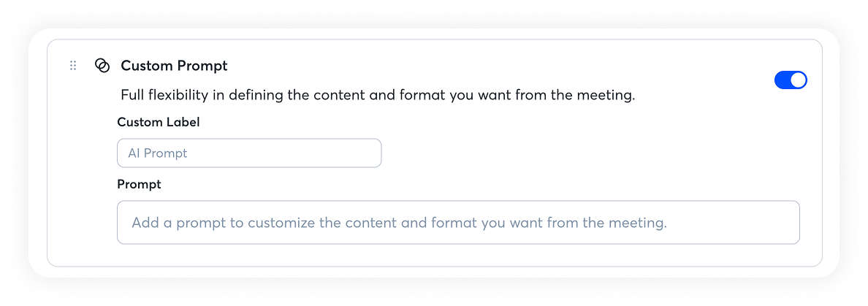The width and height of the screenshot is (868, 306).
Task: Click the reorder dots on the card's left edge
Action: pyautogui.click(x=73, y=66)
